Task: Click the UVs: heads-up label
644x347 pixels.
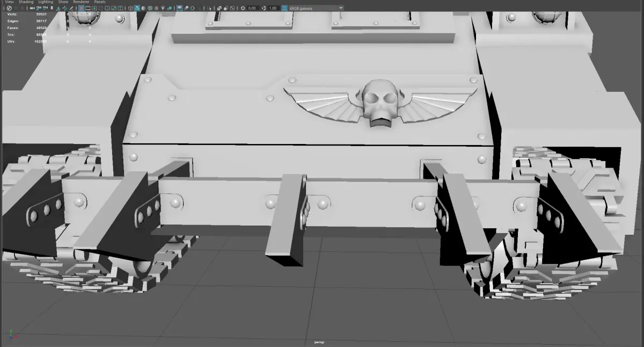Action: click(x=11, y=41)
